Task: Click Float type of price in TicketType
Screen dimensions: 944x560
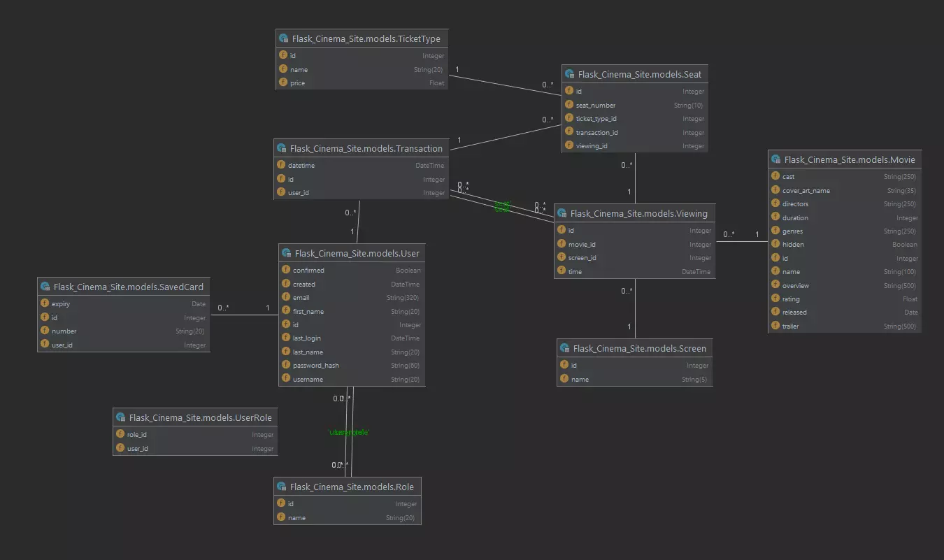Action: click(x=436, y=82)
